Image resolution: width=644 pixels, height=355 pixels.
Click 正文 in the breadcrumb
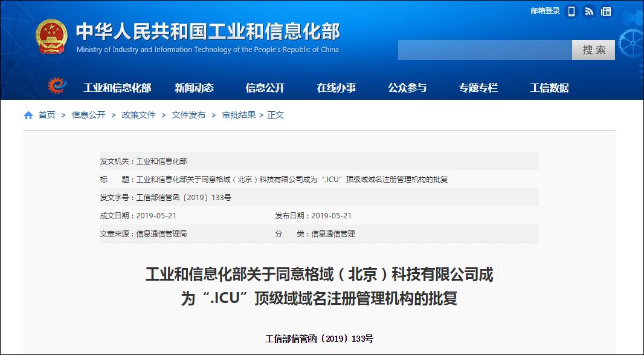(275, 115)
